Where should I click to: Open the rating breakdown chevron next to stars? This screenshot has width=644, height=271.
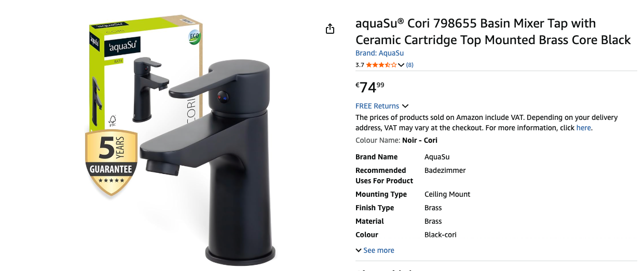(401, 65)
